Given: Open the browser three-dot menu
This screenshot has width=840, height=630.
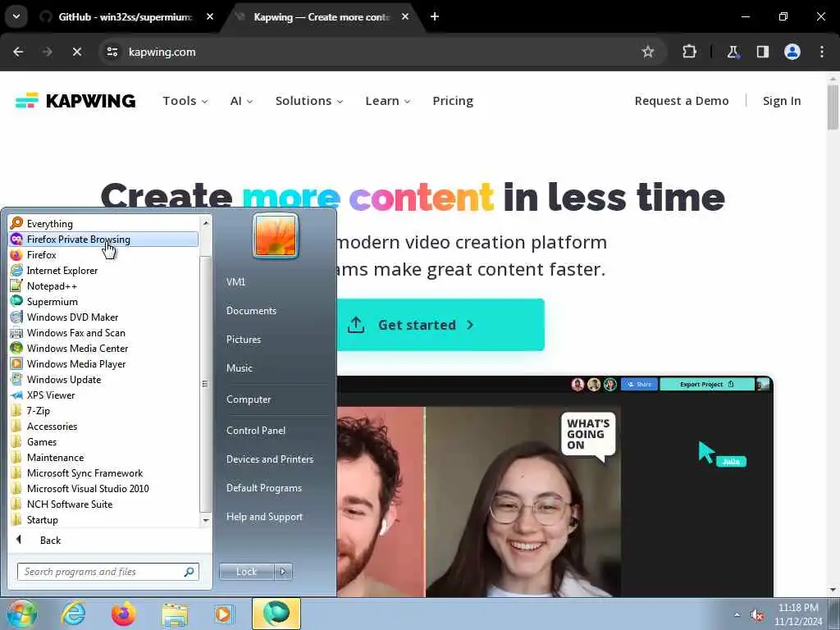Looking at the screenshot, I should click(x=822, y=52).
